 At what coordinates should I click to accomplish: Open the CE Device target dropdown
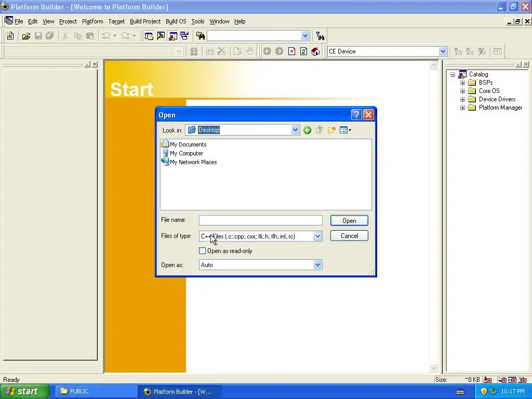[x=443, y=51]
